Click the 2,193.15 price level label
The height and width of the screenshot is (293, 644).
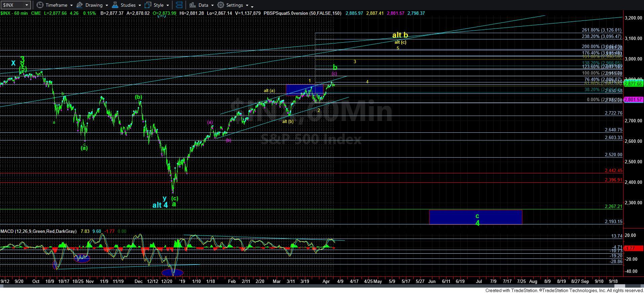coord(613,222)
